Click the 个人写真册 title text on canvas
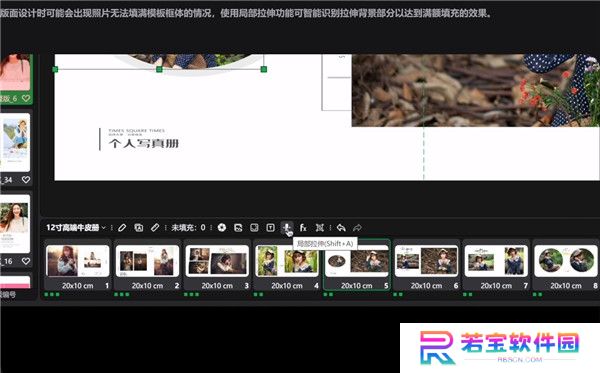The width and height of the screenshot is (600, 373). tap(143, 143)
